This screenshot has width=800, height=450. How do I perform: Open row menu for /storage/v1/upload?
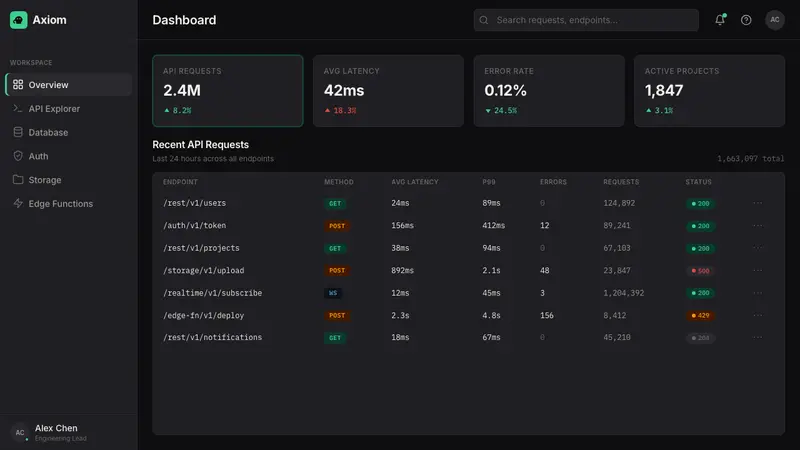pyautogui.click(x=758, y=270)
